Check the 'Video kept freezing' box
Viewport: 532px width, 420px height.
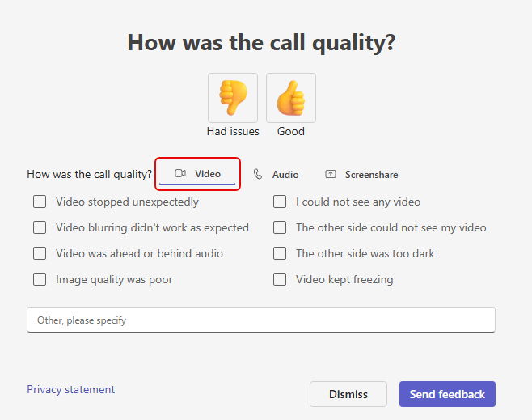coord(280,279)
